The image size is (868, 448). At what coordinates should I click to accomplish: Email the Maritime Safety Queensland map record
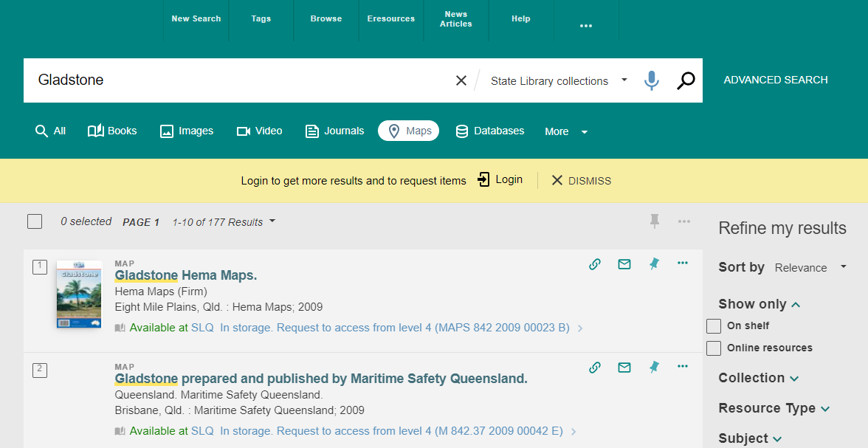tap(624, 367)
